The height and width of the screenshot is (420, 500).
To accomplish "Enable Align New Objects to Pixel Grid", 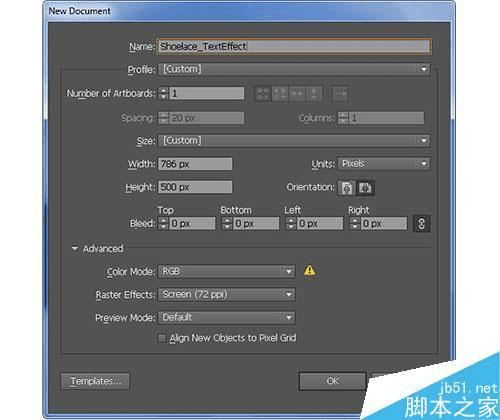I will coord(162,338).
